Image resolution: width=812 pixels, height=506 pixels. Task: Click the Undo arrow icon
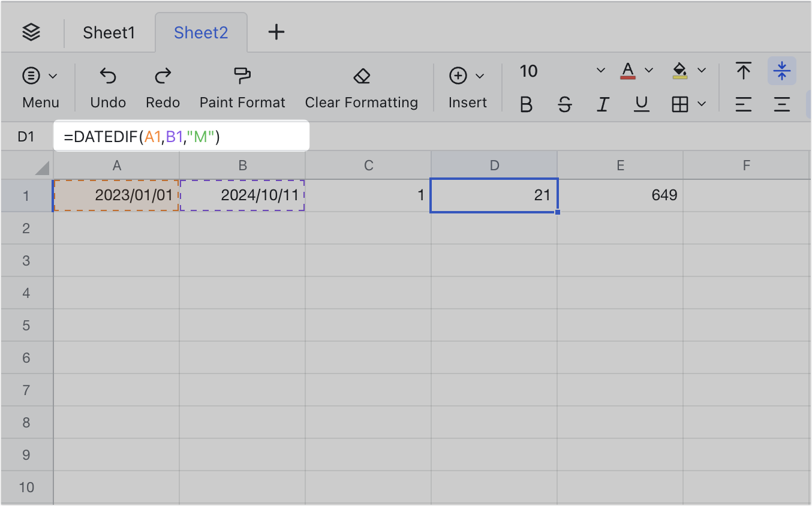click(108, 76)
